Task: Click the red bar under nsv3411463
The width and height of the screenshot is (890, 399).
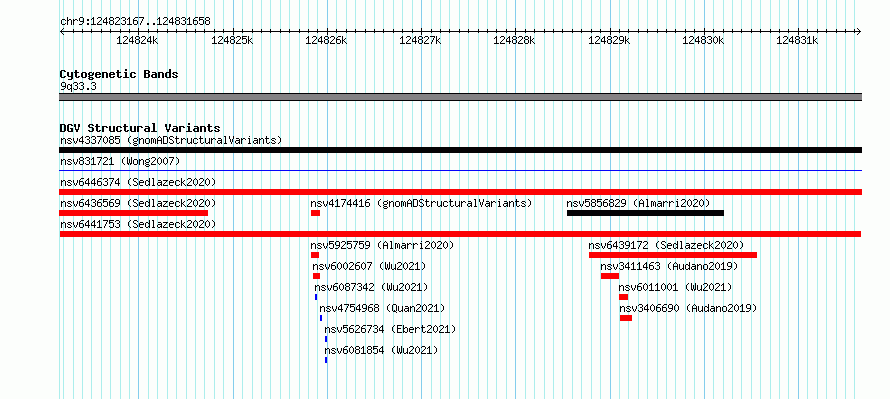Action: pyautogui.click(x=610, y=276)
